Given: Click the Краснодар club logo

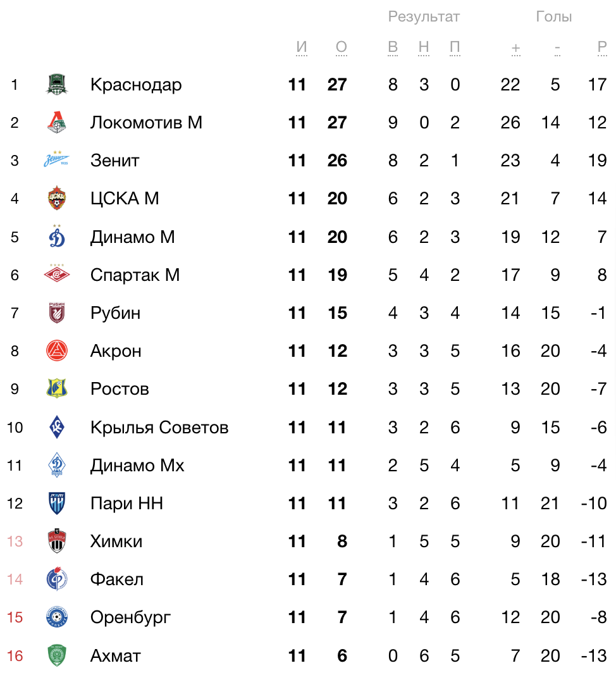Looking at the screenshot, I should pyautogui.click(x=57, y=84).
